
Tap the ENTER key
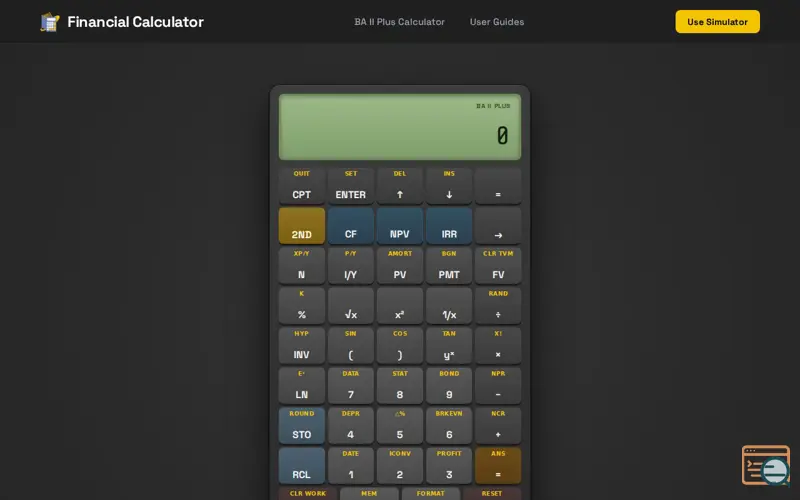351,186
